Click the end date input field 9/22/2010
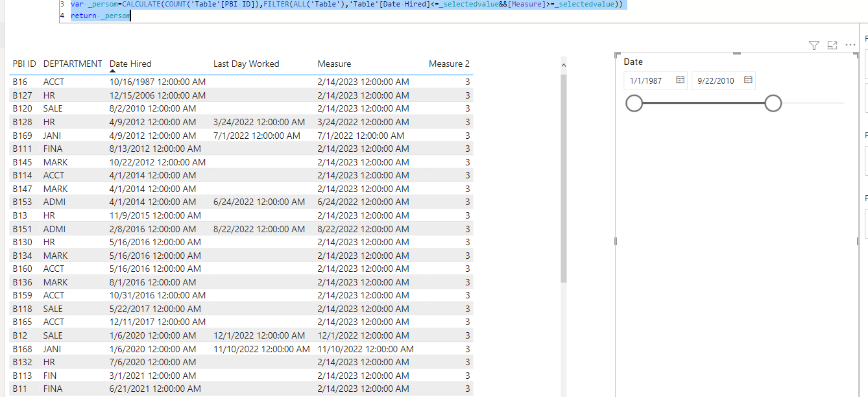Screen dimensions: 868x397 click(x=723, y=80)
